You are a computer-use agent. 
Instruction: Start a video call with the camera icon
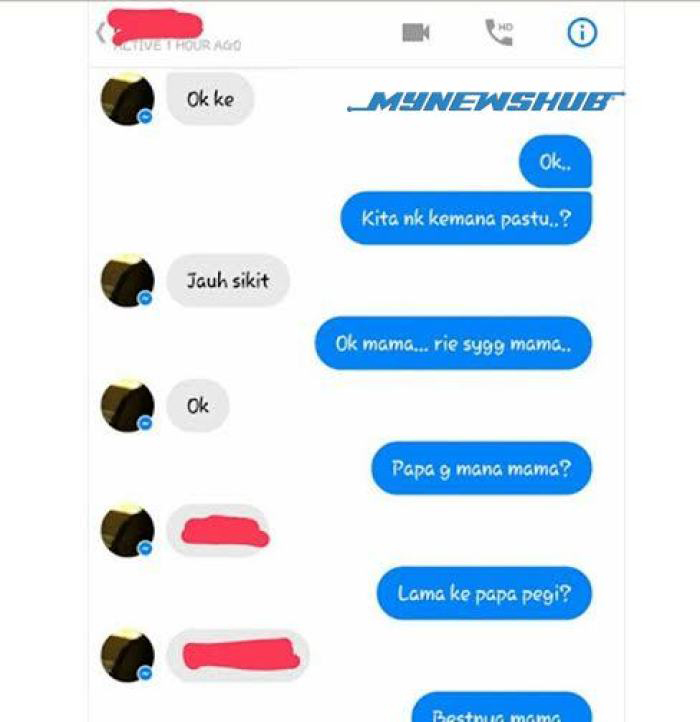[416, 33]
